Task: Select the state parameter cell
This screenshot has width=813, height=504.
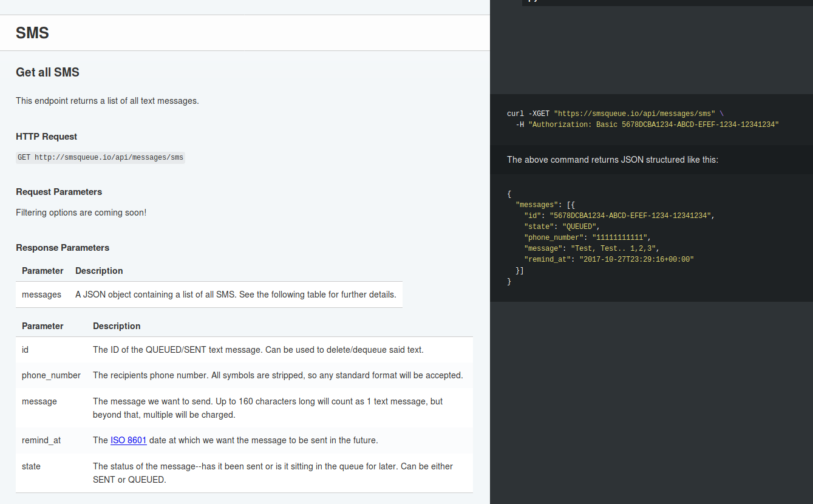Action: pos(31,466)
